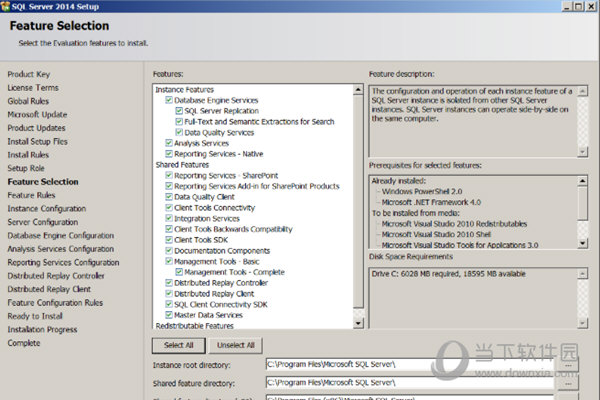This screenshot has width=600, height=400.
Task: Click the prerequisites list scroll up arrow
Action: tap(582, 181)
